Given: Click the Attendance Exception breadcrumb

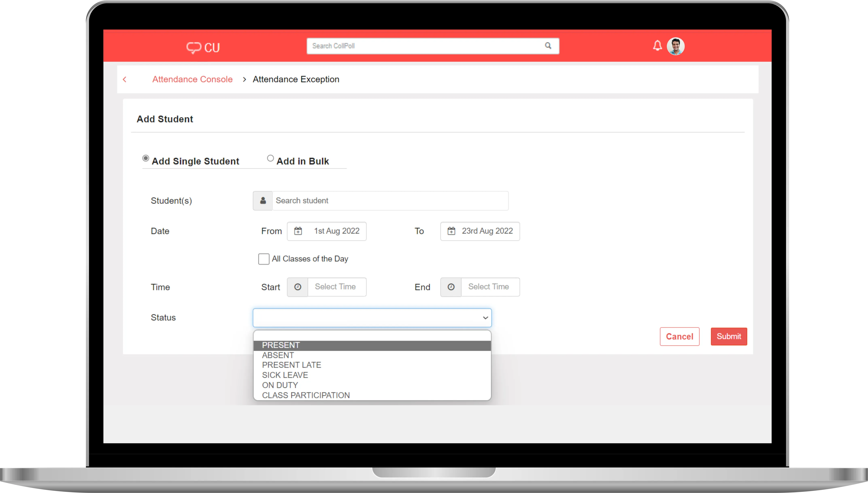Looking at the screenshot, I should [x=296, y=79].
